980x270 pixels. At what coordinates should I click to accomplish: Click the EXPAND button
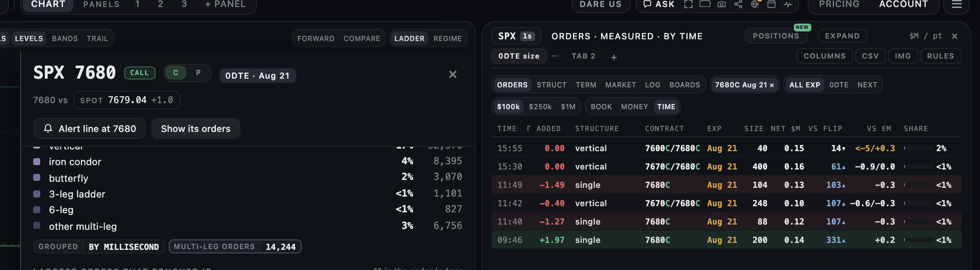(842, 36)
